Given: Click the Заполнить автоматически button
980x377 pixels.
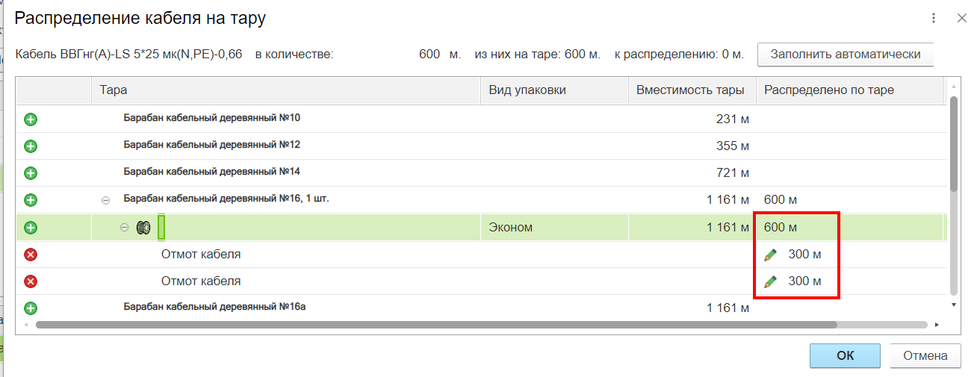Looking at the screenshot, I should tap(846, 54).
